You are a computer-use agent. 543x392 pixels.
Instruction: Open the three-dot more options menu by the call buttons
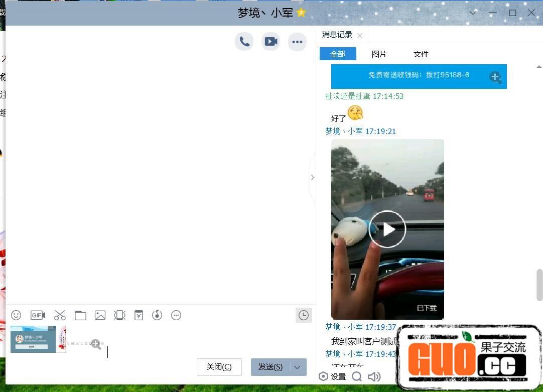click(297, 42)
